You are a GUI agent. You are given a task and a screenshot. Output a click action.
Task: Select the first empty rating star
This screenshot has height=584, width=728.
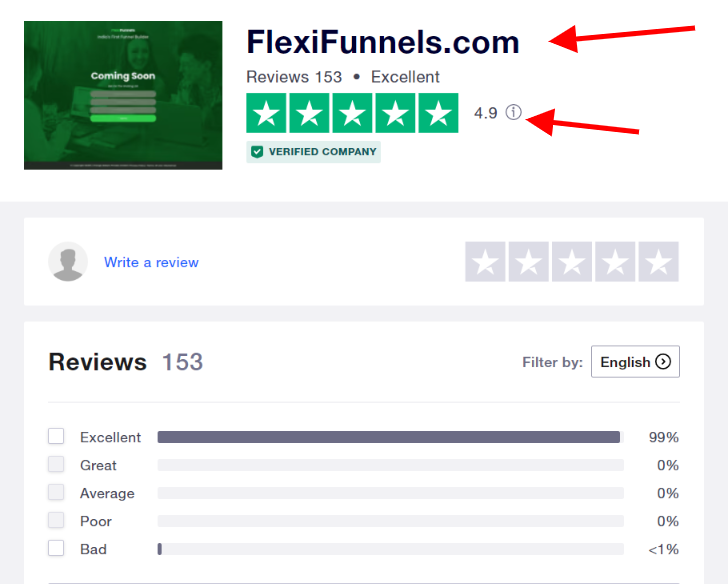[x=485, y=261]
